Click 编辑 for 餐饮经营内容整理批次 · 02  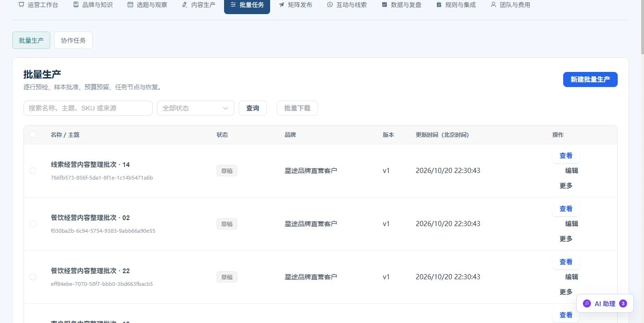pyautogui.click(x=572, y=224)
